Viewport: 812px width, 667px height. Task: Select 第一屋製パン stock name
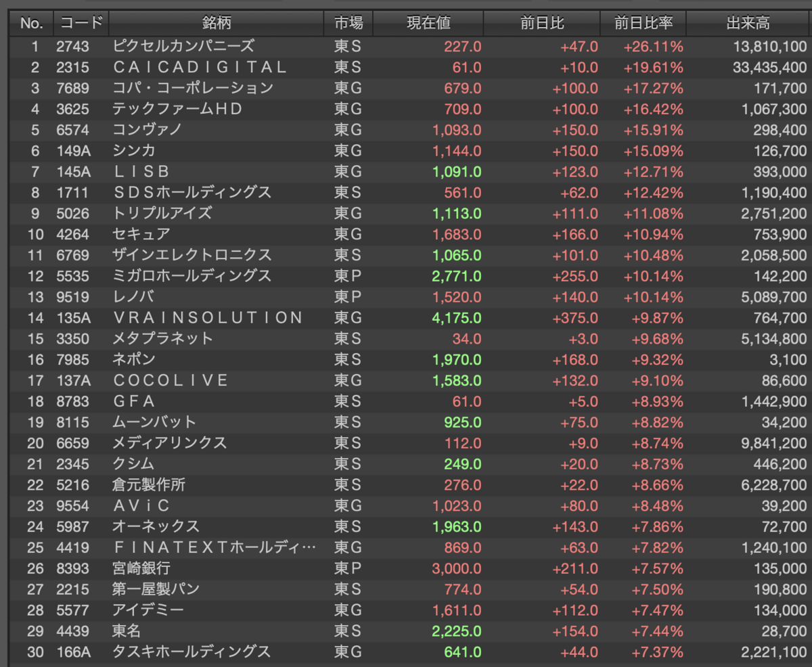(x=156, y=589)
